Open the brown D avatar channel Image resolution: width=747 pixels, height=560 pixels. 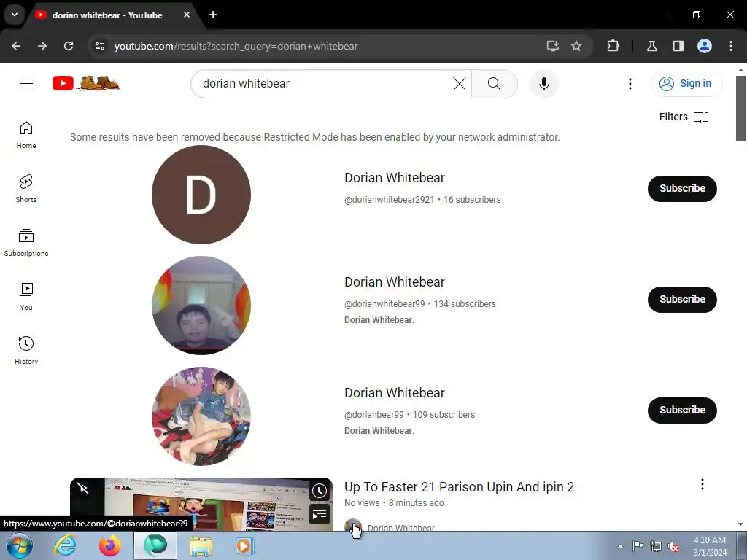(x=201, y=195)
